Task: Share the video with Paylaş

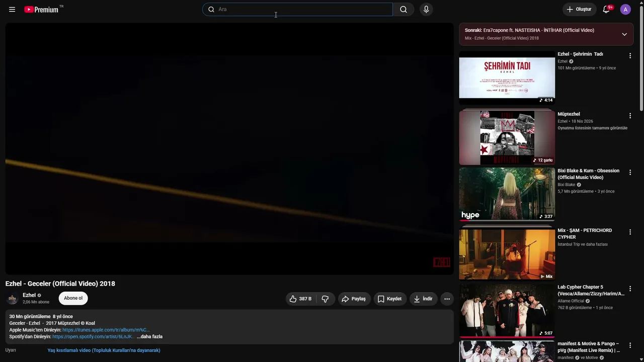Action: click(354, 299)
